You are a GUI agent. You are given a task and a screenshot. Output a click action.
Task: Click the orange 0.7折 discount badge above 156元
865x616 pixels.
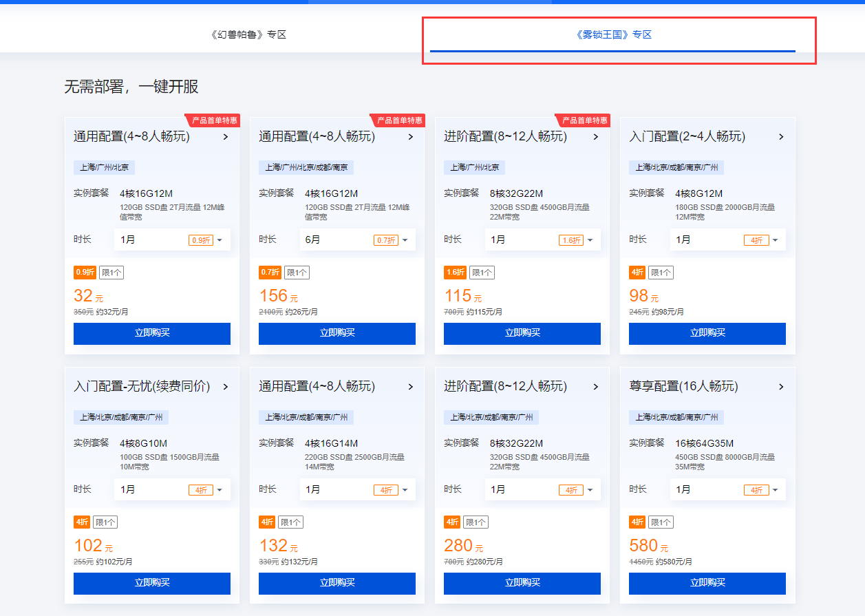(270, 273)
